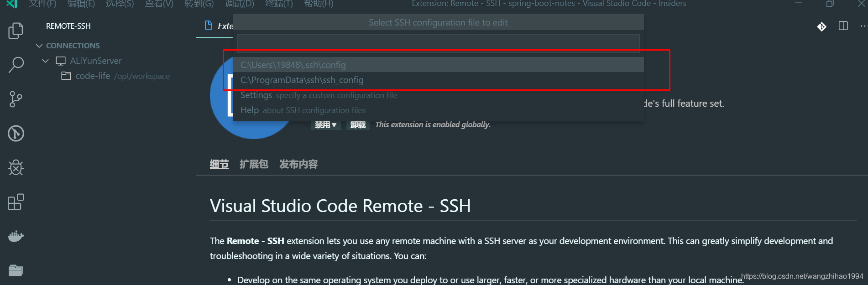Open the more actions ellipsis in editor toolbar
Viewport: 868px width, 285px height.
pos(863,26)
